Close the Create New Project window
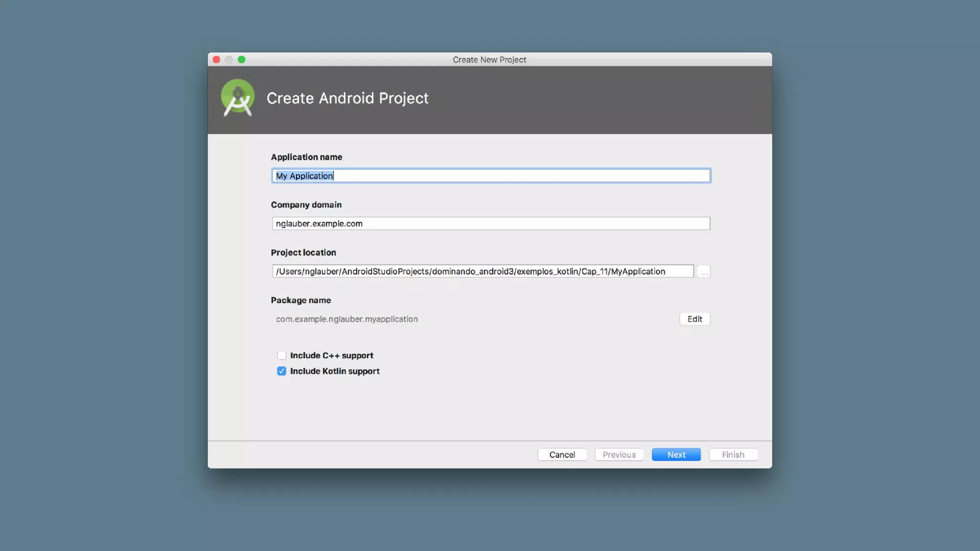The width and height of the screenshot is (980, 551). coord(216,60)
